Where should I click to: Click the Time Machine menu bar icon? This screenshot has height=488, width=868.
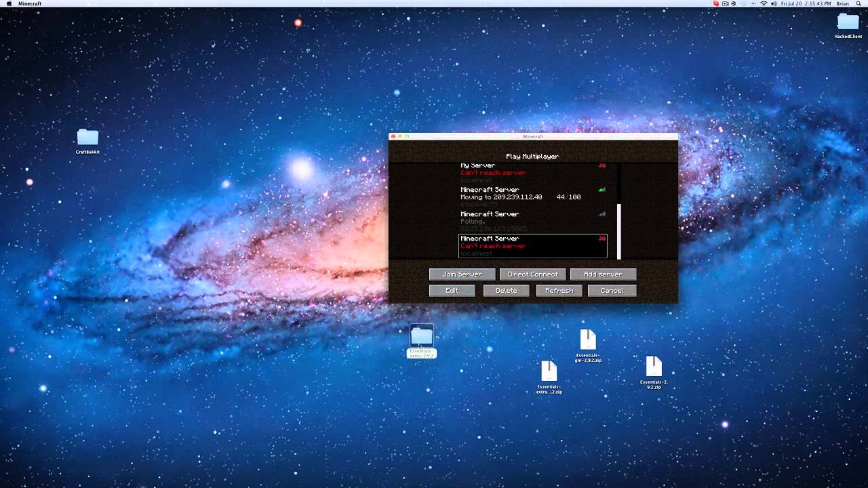pyautogui.click(x=744, y=3)
